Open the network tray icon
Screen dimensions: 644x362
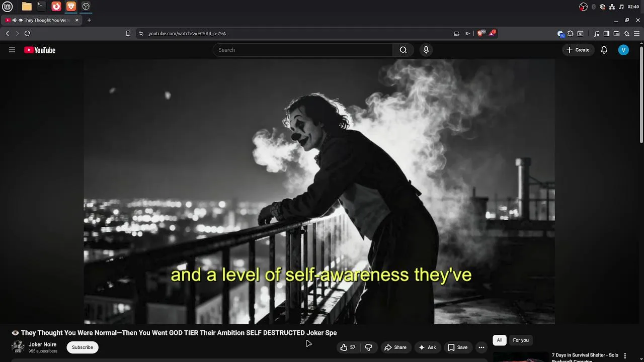[x=612, y=7]
